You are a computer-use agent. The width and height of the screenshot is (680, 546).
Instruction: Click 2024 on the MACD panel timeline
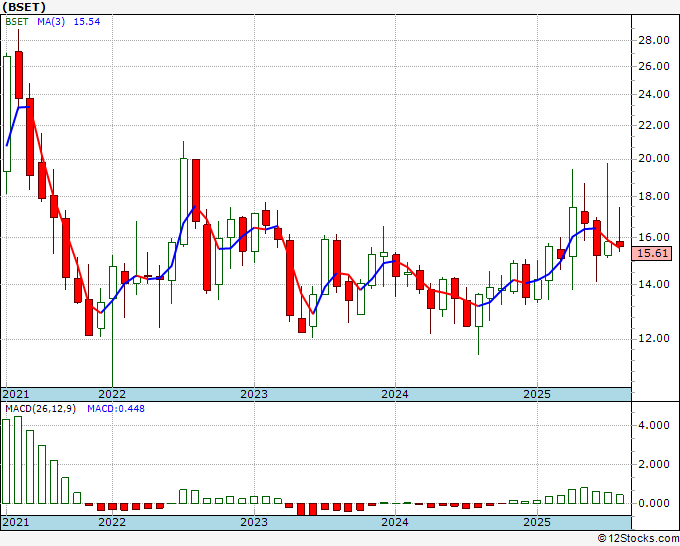tap(395, 522)
